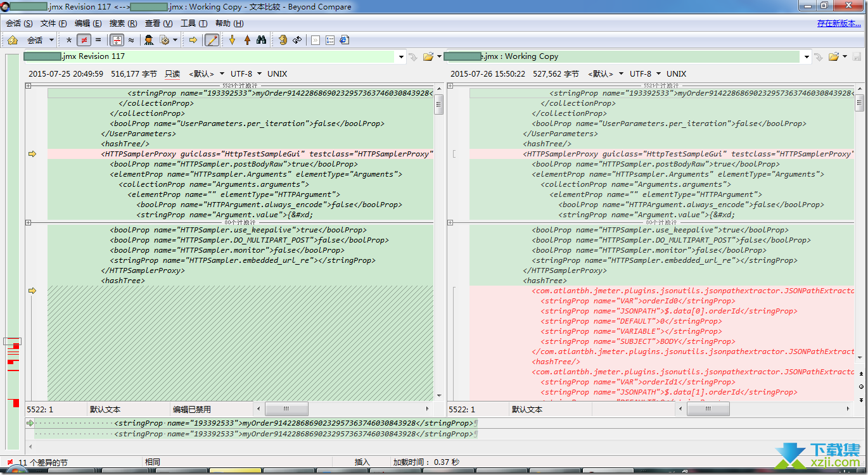Jump to the previous difference arrow
This screenshot has width=868, height=475.
[x=247, y=40]
